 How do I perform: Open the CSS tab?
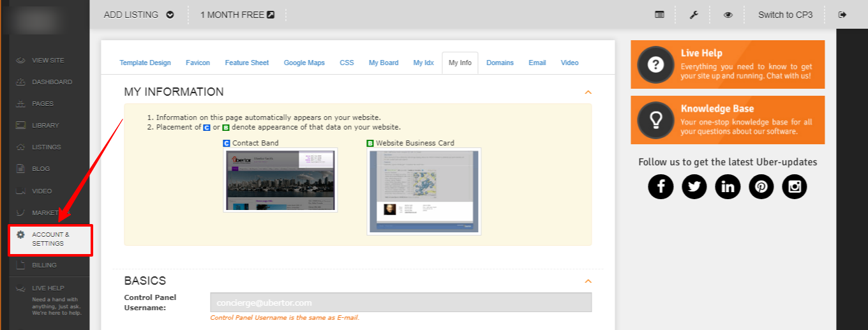tap(347, 63)
